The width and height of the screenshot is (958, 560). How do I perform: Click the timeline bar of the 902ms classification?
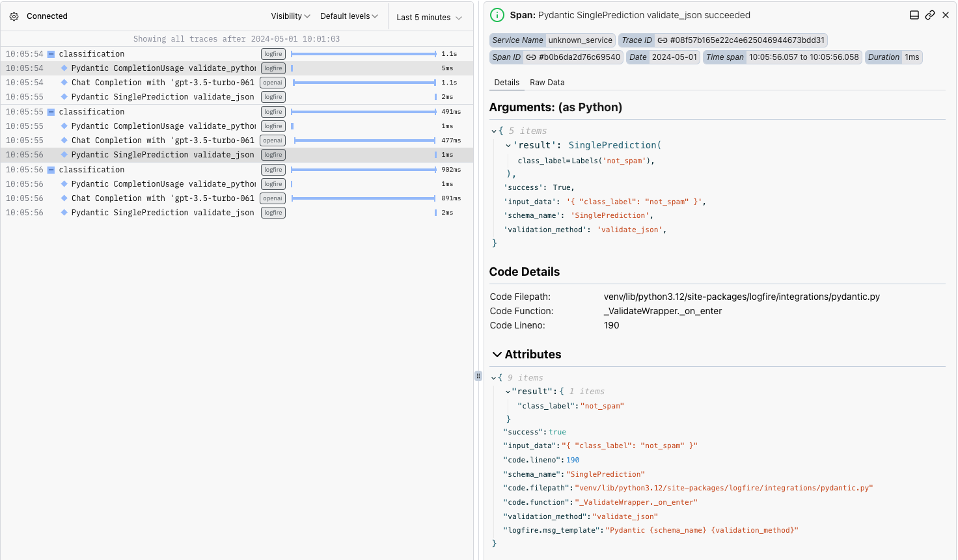click(x=364, y=170)
